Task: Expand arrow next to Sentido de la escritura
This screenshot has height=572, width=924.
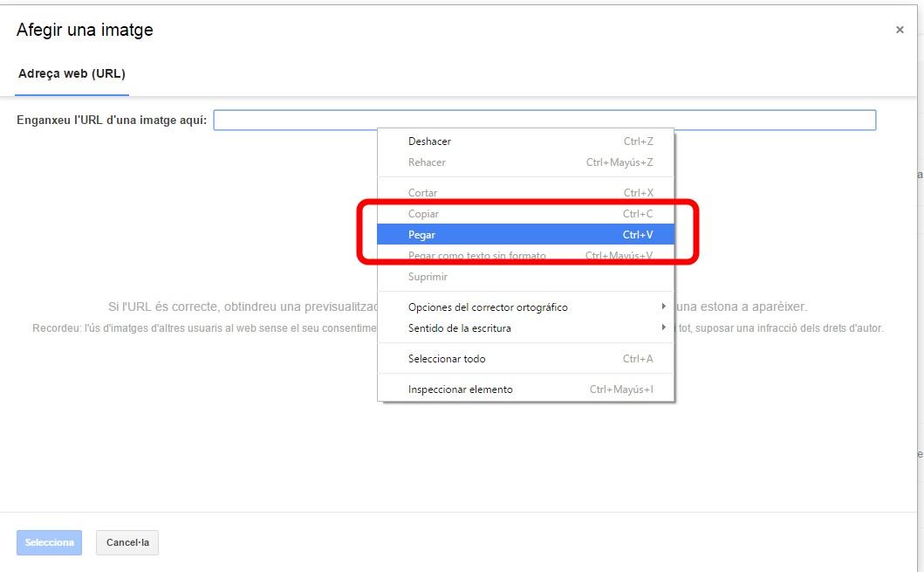Action: coord(664,327)
